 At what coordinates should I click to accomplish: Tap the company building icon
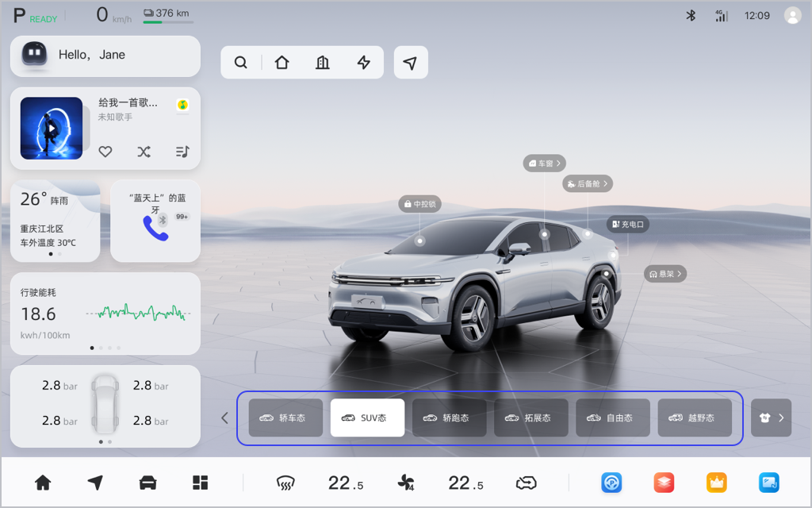(323, 63)
